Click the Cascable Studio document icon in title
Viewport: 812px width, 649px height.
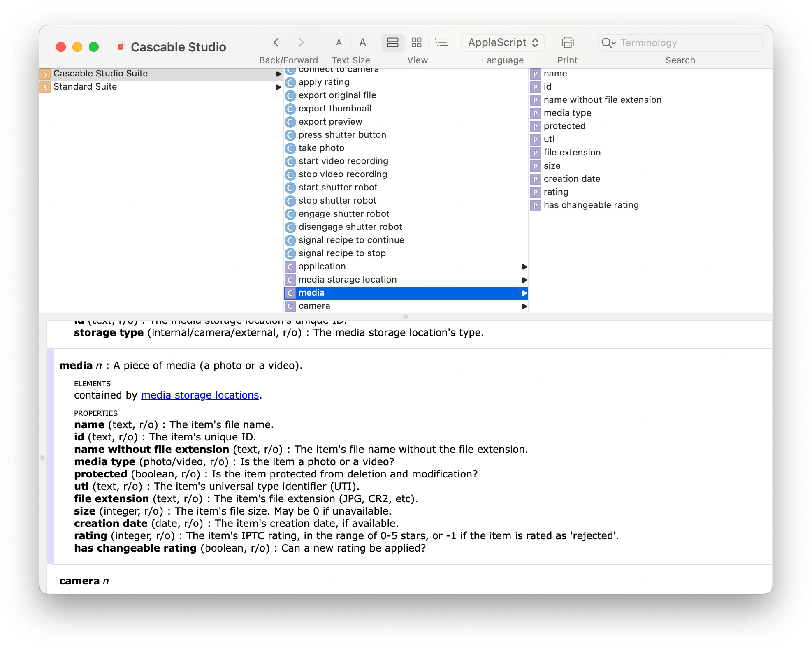click(x=121, y=47)
